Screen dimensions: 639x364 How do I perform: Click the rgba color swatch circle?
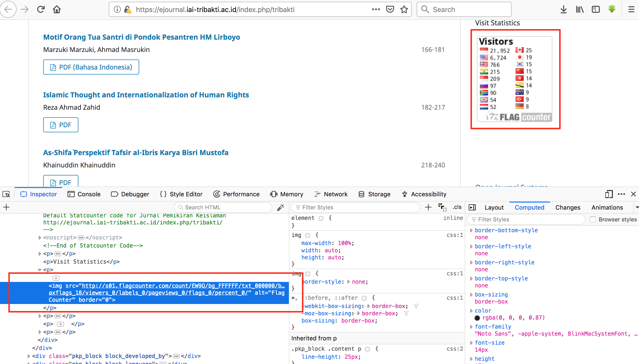coord(477,318)
